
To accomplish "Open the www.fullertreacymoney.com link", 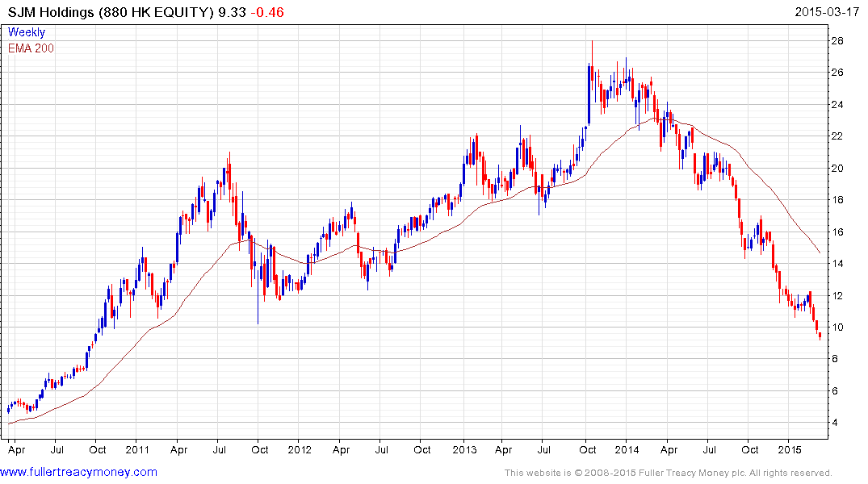I will [x=78, y=472].
